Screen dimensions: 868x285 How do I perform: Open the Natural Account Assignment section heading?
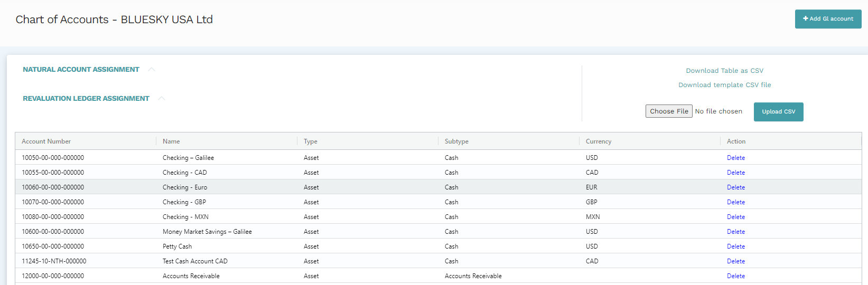[x=81, y=70]
